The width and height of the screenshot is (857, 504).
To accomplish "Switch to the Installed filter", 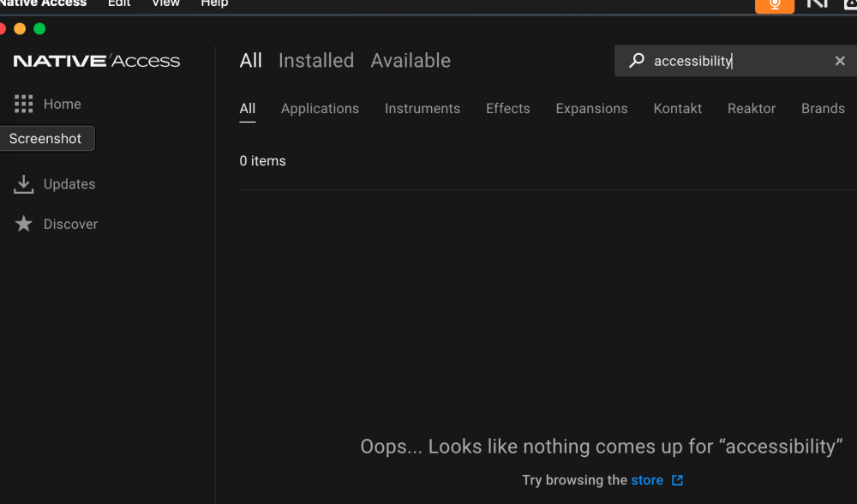I will click(x=316, y=61).
